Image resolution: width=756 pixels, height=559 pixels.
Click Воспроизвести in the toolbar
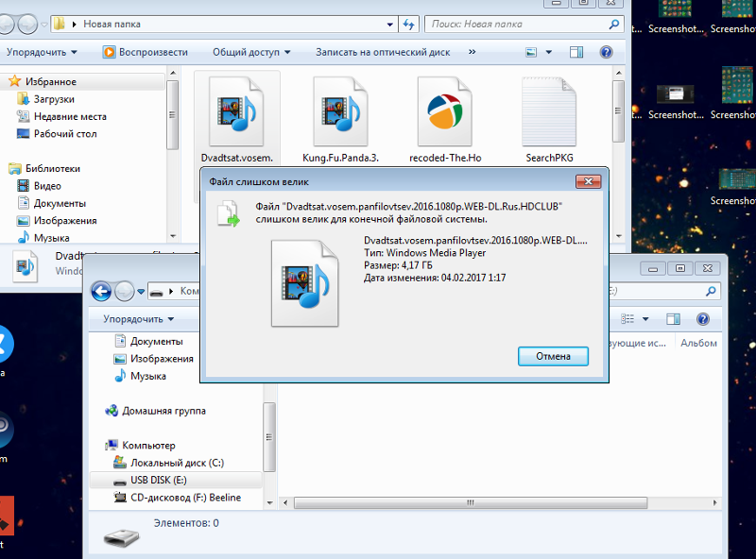click(146, 52)
